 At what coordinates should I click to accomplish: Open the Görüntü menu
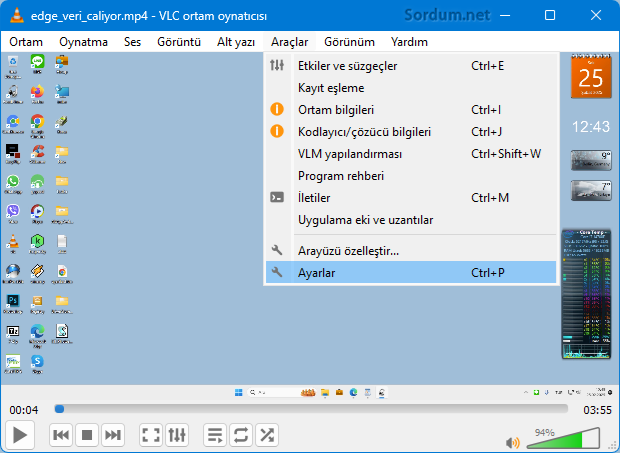(179, 42)
